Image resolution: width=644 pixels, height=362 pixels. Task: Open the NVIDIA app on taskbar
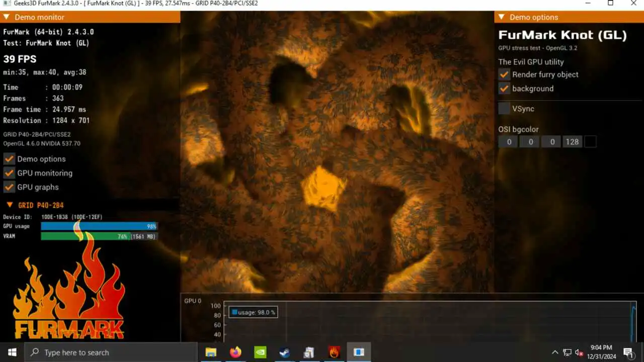pos(260,352)
